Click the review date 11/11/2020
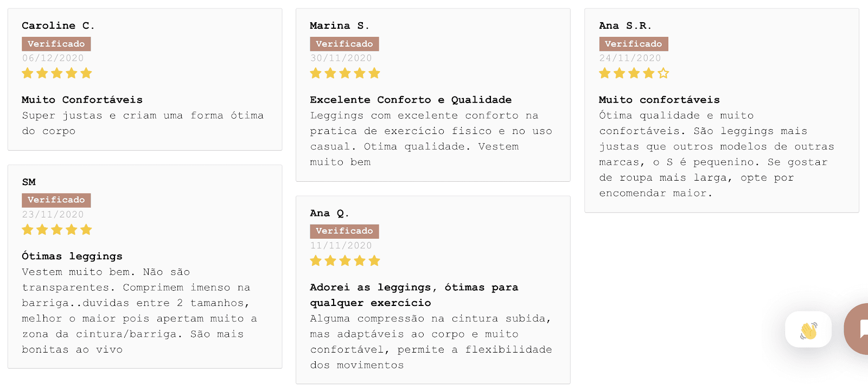This screenshot has height=390, width=868. [x=341, y=246]
